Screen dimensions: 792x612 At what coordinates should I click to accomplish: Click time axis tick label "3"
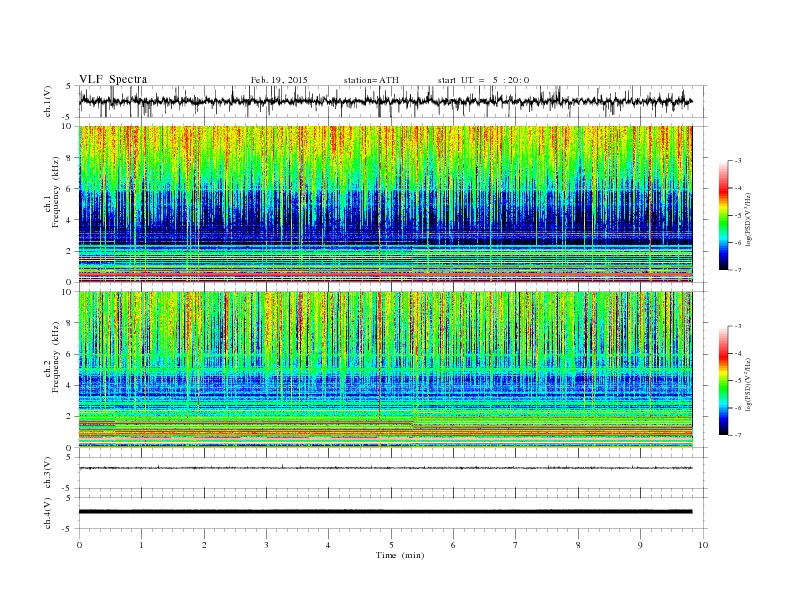point(266,545)
